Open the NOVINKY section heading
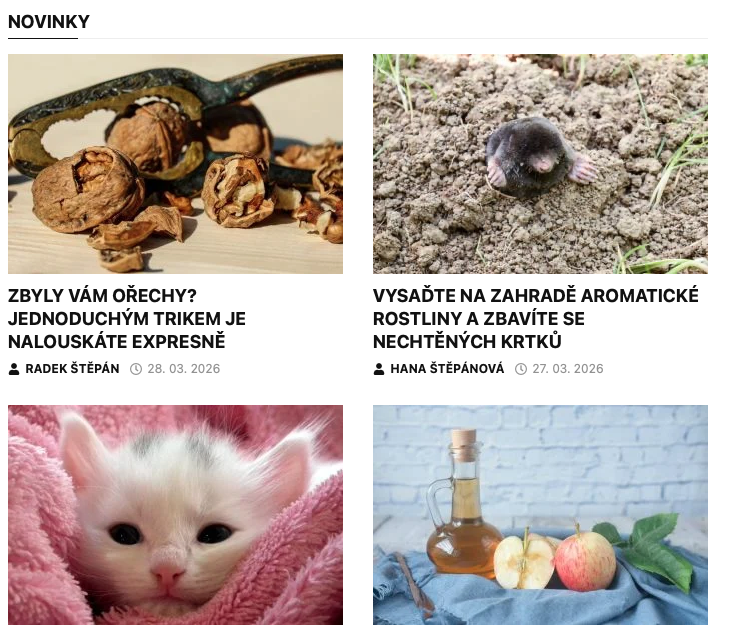This screenshot has width=734, height=633. point(49,22)
